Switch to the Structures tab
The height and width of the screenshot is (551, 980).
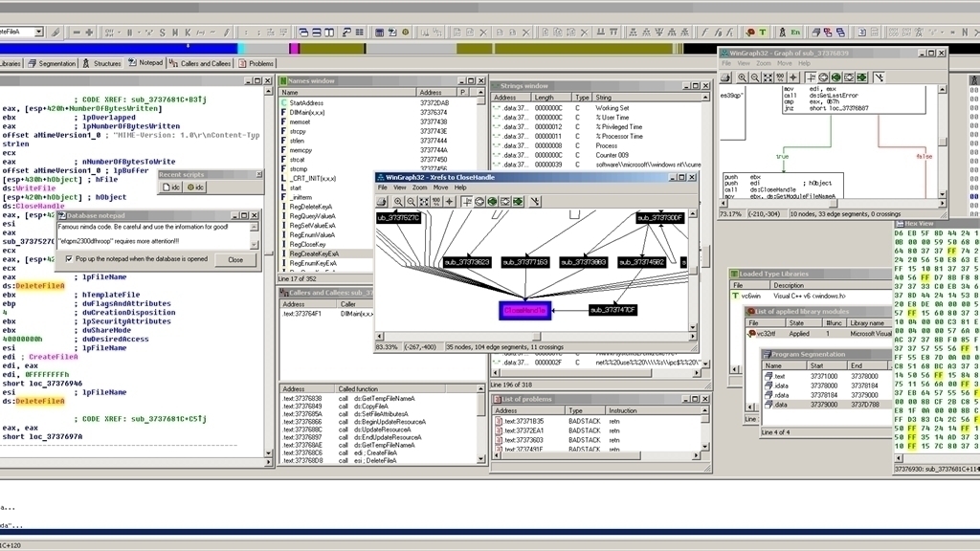pos(101,63)
